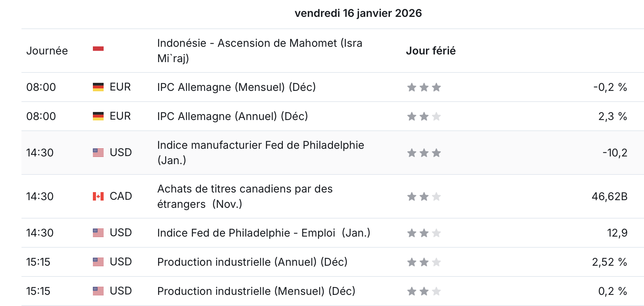Click the German flag beside IPC Allemagne (Annuel)
Image resolution: width=644 pixels, height=306 pixels.
click(98, 116)
